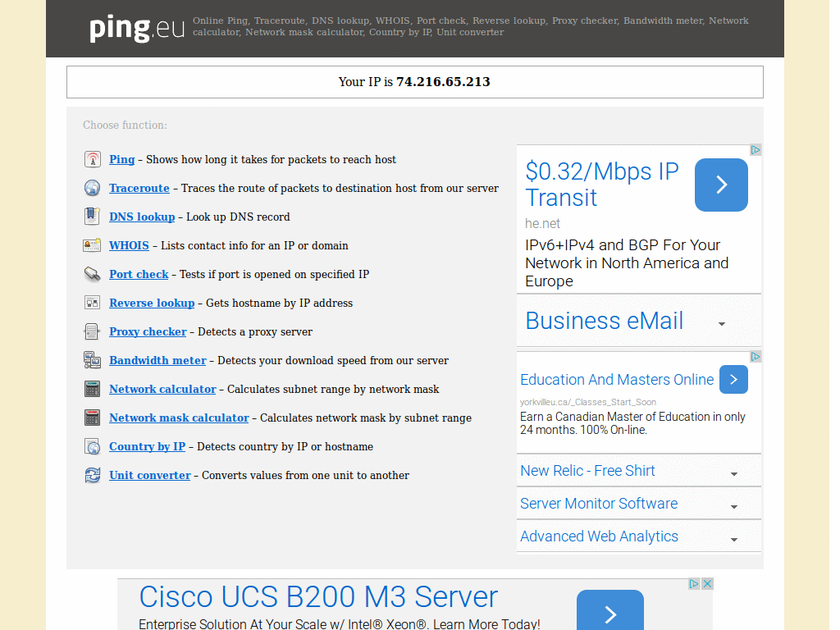Screen dimensions: 840x630
Task: Click the DNS lookup book icon
Action: (92, 217)
